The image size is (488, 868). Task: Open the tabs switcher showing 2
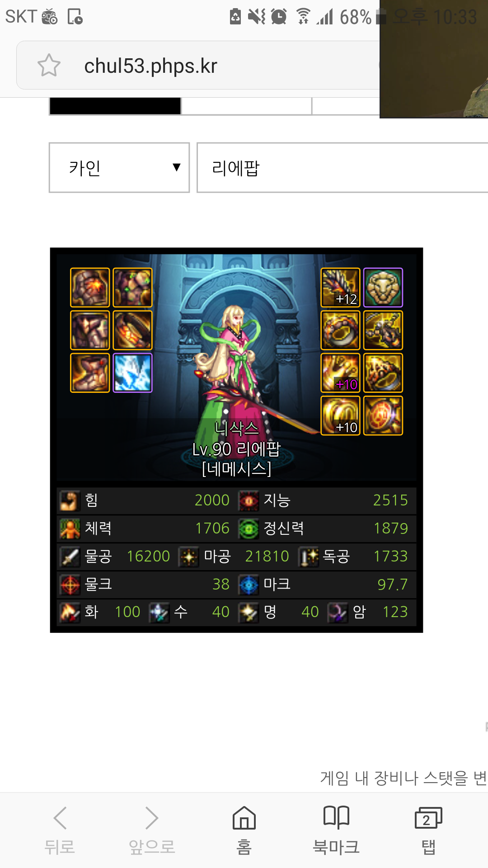coord(428,830)
